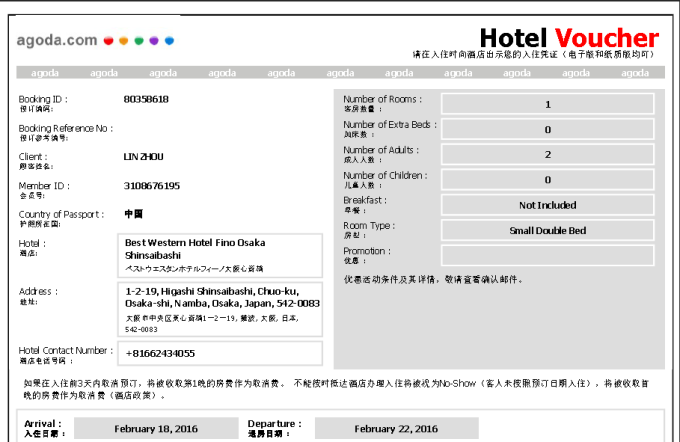Viewport: 680px width, 442px height.
Task: Click the Departure label
Action: point(275,424)
